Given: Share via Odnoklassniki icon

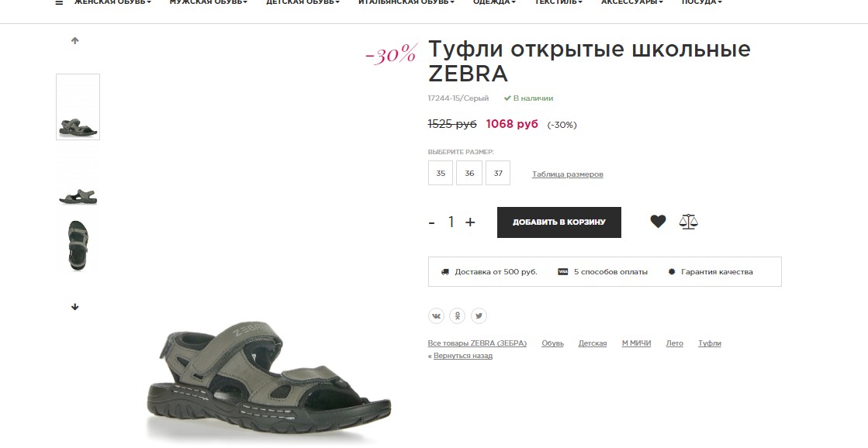Looking at the screenshot, I should pyautogui.click(x=457, y=315).
